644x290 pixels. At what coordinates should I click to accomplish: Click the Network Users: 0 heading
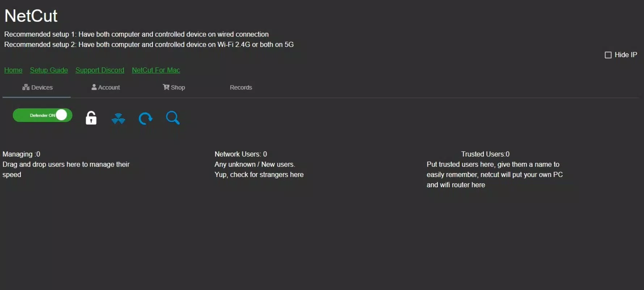241,154
